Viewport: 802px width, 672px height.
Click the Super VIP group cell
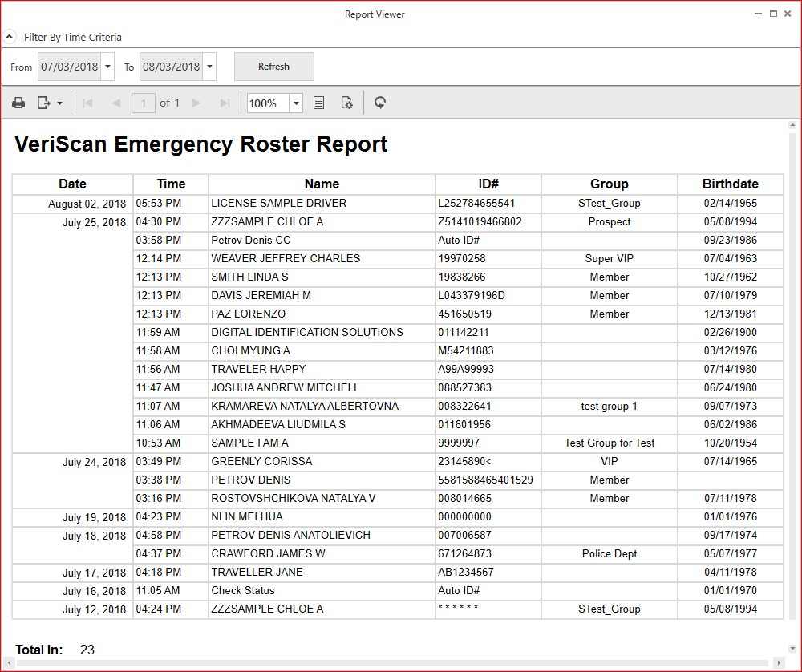click(x=610, y=258)
